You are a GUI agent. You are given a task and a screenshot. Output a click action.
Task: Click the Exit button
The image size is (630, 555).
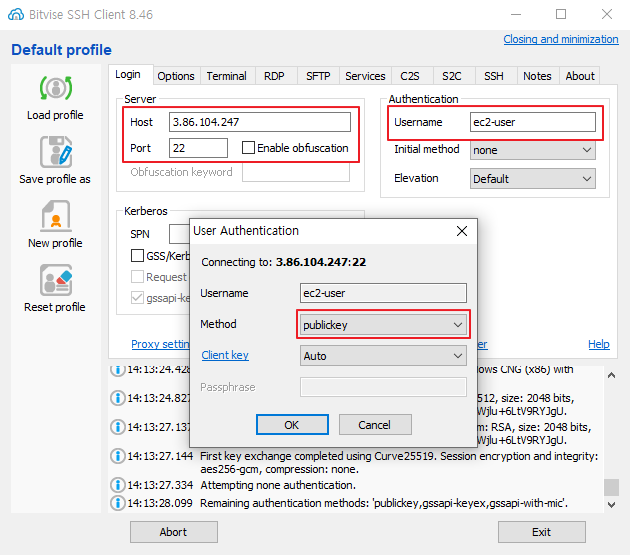[x=542, y=532]
